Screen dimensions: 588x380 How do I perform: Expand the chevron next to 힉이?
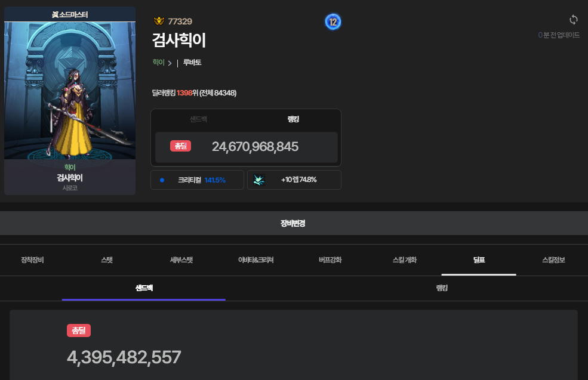170,63
